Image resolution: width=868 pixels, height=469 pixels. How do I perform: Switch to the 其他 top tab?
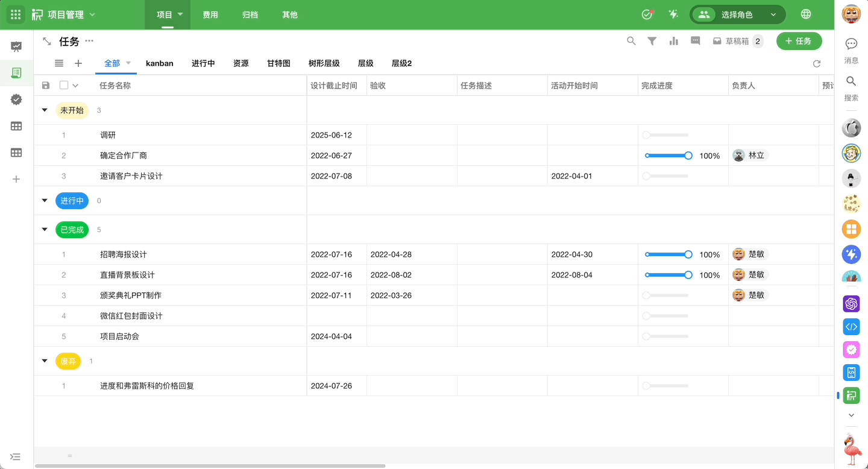[x=290, y=14]
